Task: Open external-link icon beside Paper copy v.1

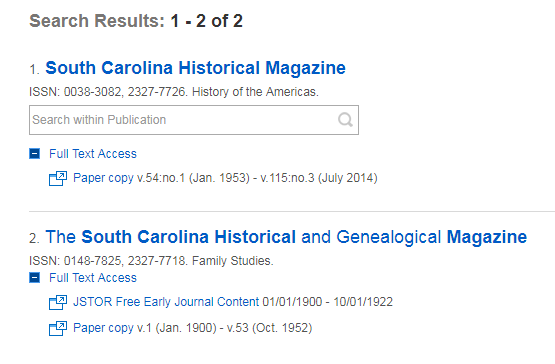Action: coord(58,328)
